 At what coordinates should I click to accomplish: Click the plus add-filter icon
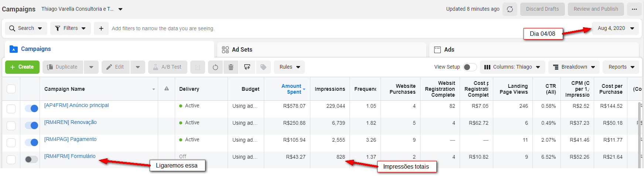(x=101, y=28)
